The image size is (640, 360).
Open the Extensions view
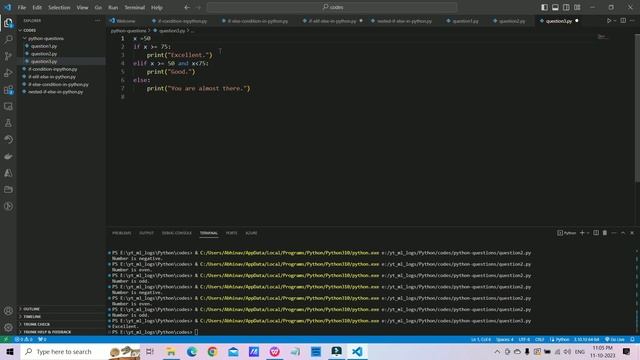pyautogui.click(x=8, y=90)
